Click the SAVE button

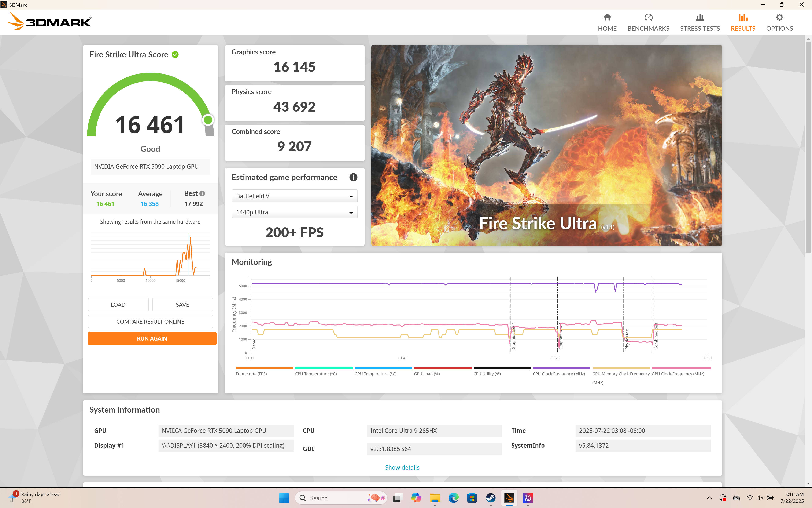182,304
